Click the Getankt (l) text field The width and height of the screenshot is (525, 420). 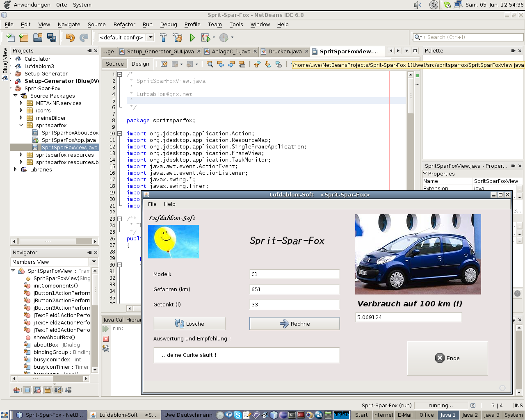(x=294, y=304)
